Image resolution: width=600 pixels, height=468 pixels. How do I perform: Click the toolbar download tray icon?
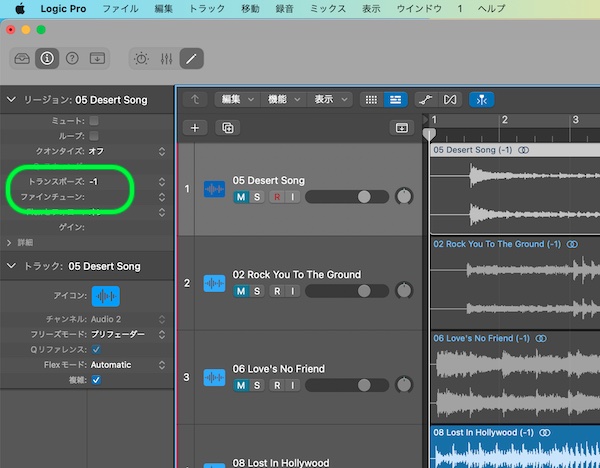tap(97, 59)
